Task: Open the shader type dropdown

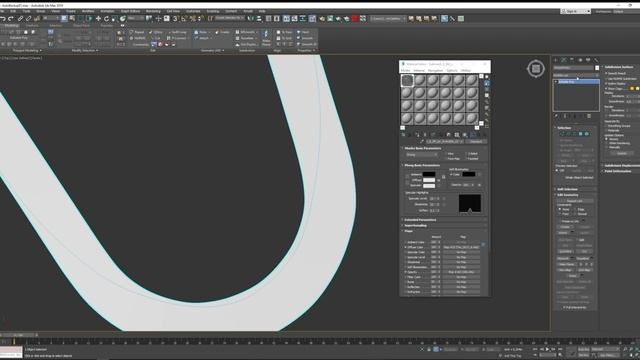Action: click(x=421, y=155)
